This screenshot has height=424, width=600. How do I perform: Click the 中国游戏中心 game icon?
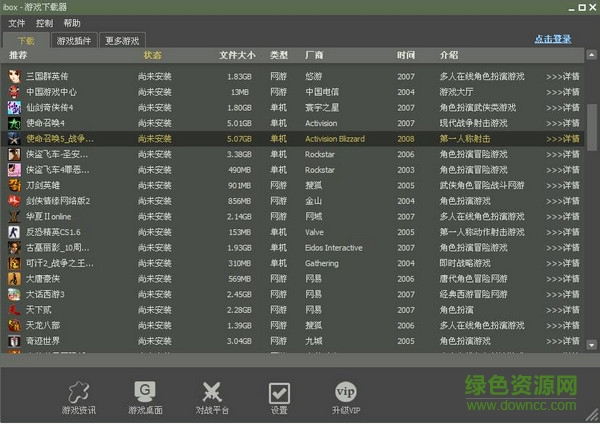point(14,92)
